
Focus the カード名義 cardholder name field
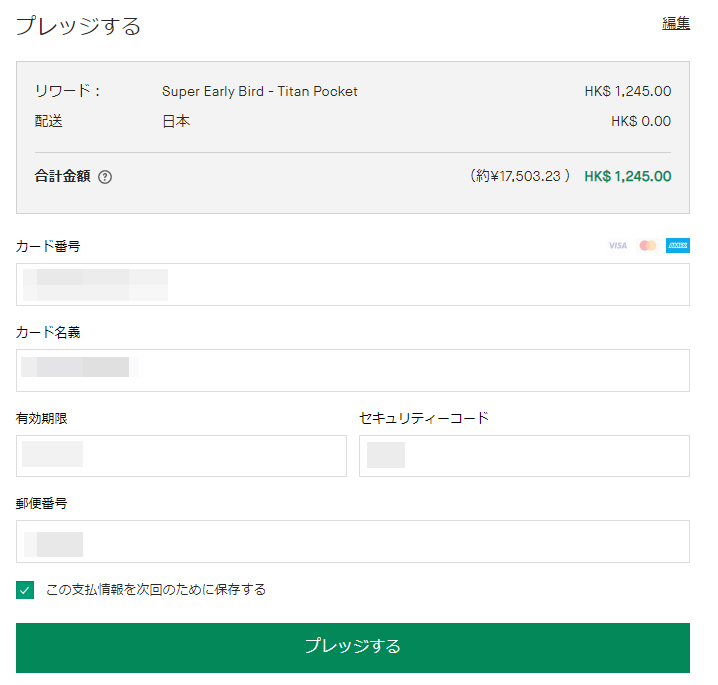(x=353, y=370)
